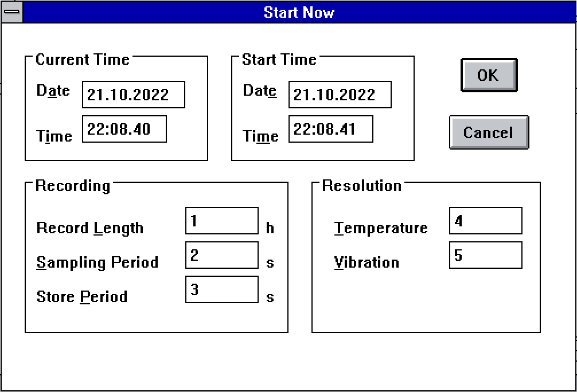Click the Record Length text label

click(89, 228)
